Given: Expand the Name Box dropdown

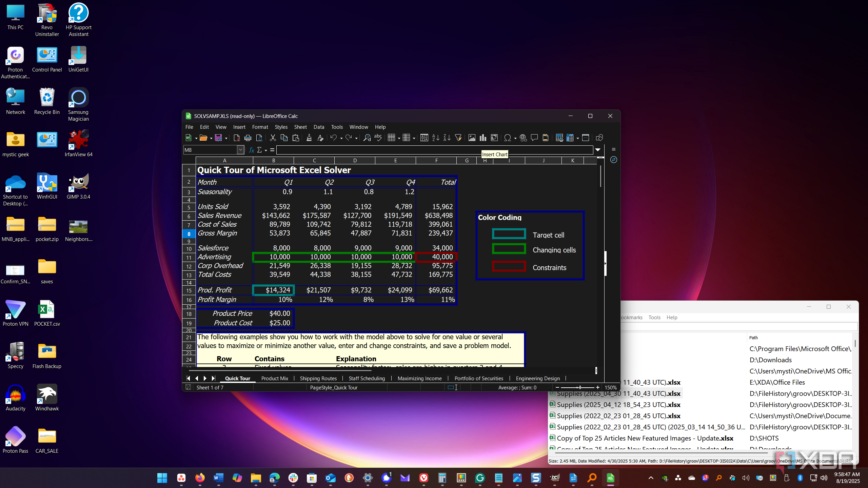Looking at the screenshot, I should [240, 150].
